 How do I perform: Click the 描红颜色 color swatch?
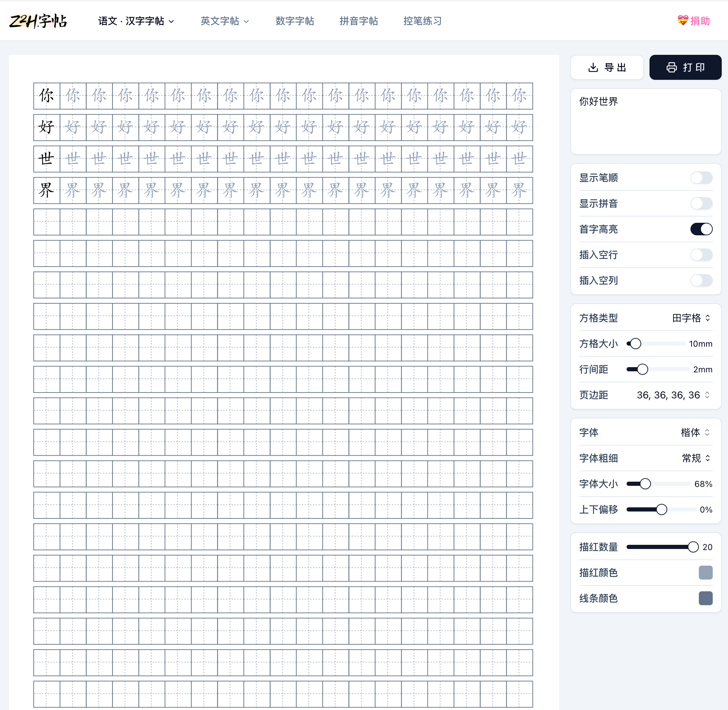[x=705, y=573]
